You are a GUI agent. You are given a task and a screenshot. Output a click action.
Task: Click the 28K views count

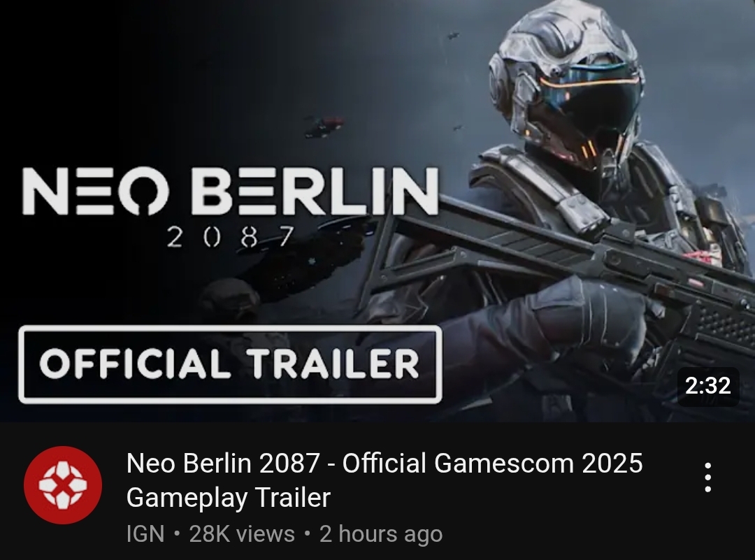[x=242, y=533]
